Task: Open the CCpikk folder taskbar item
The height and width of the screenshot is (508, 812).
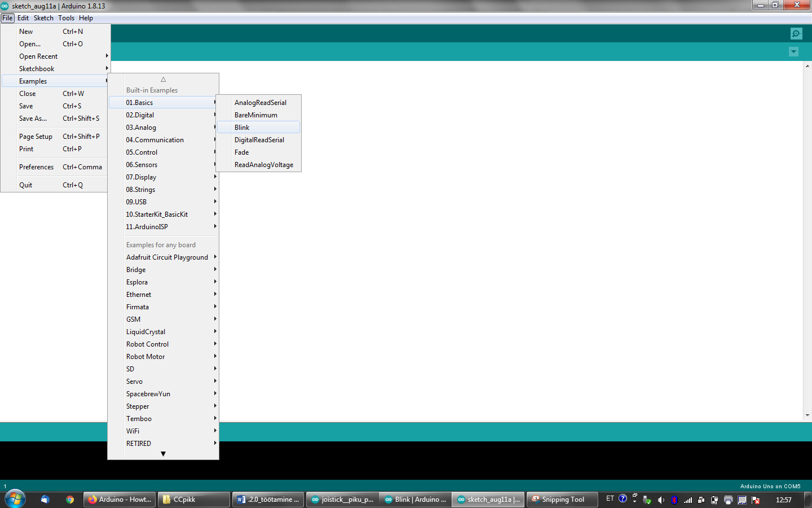Action: pyautogui.click(x=193, y=500)
